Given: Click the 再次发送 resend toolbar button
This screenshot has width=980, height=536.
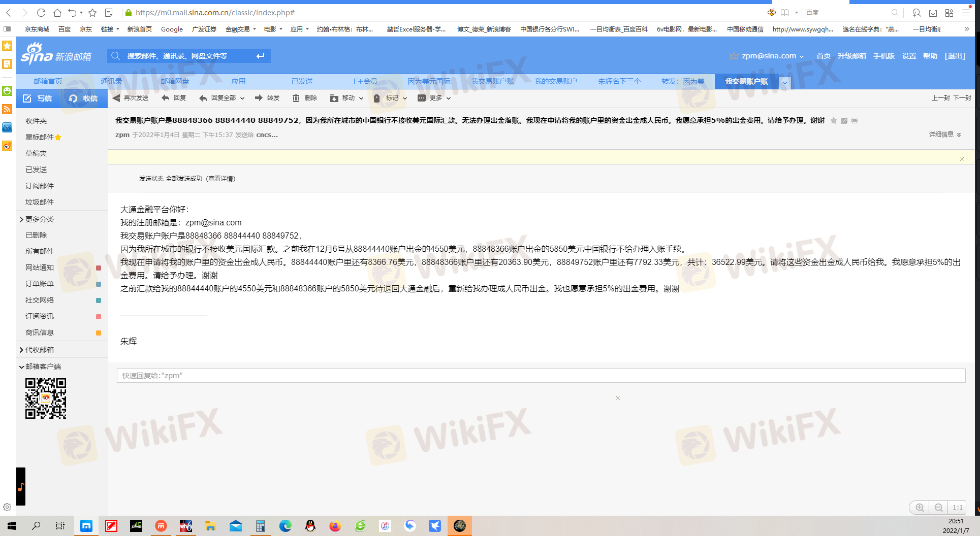Looking at the screenshot, I should click(131, 98).
